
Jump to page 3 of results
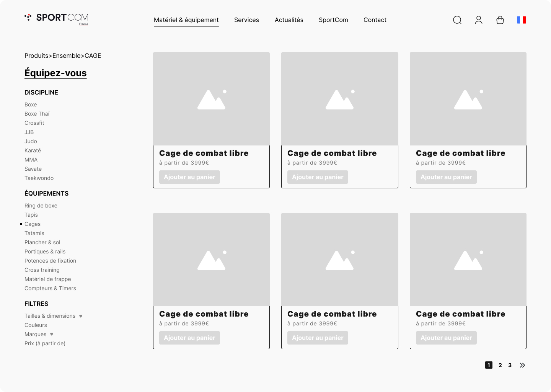510,365
